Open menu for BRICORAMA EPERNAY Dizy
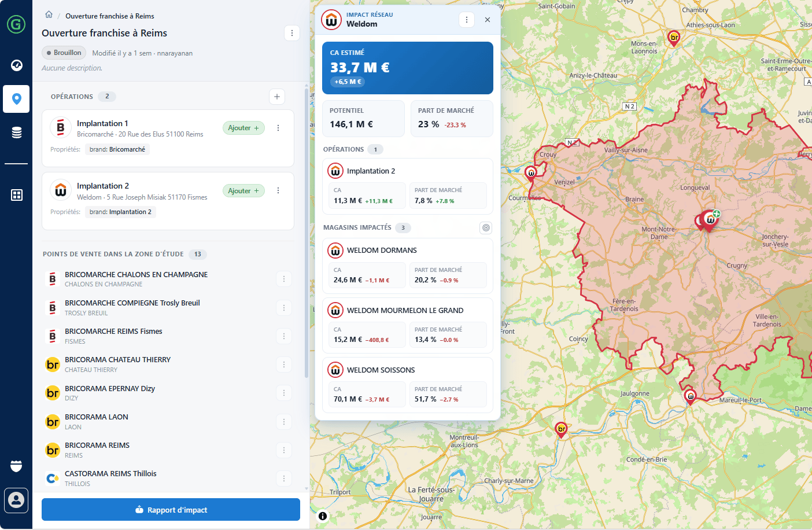 [284, 393]
